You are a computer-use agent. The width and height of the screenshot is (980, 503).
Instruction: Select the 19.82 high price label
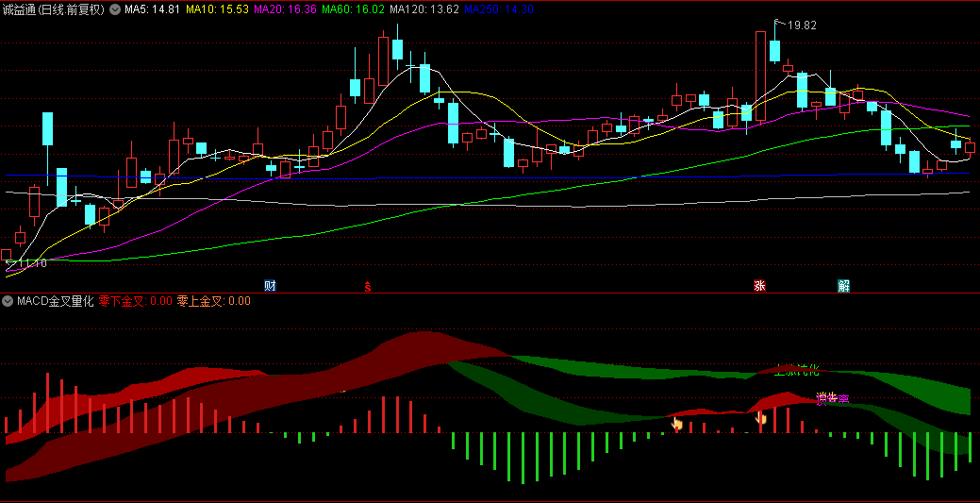coord(801,25)
